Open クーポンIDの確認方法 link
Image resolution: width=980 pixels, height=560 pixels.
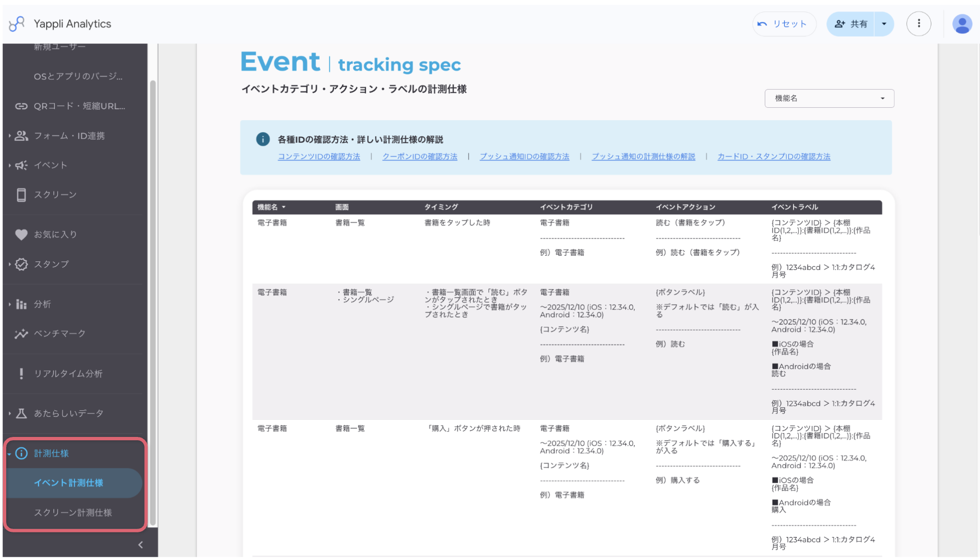click(x=419, y=156)
